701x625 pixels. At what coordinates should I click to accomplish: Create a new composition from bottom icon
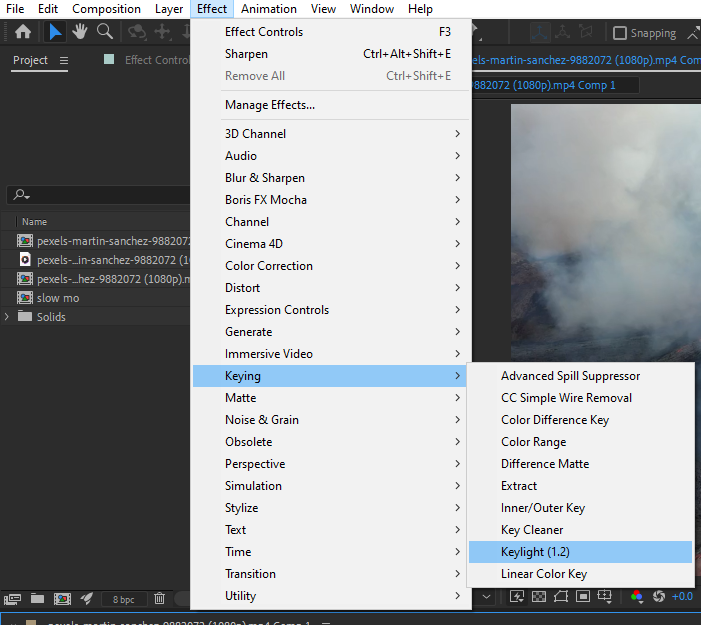[x=62, y=599]
